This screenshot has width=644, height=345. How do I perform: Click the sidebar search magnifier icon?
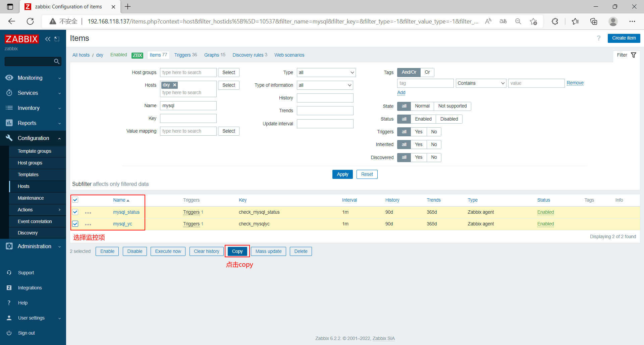(57, 61)
